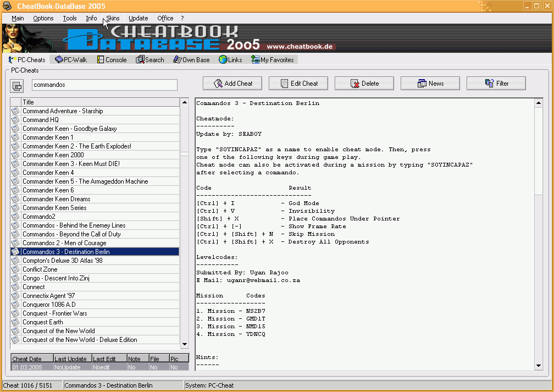This screenshot has height=392, width=554.
Task: Activate the Filter button
Action: pyautogui.click(x=496, y=83)
